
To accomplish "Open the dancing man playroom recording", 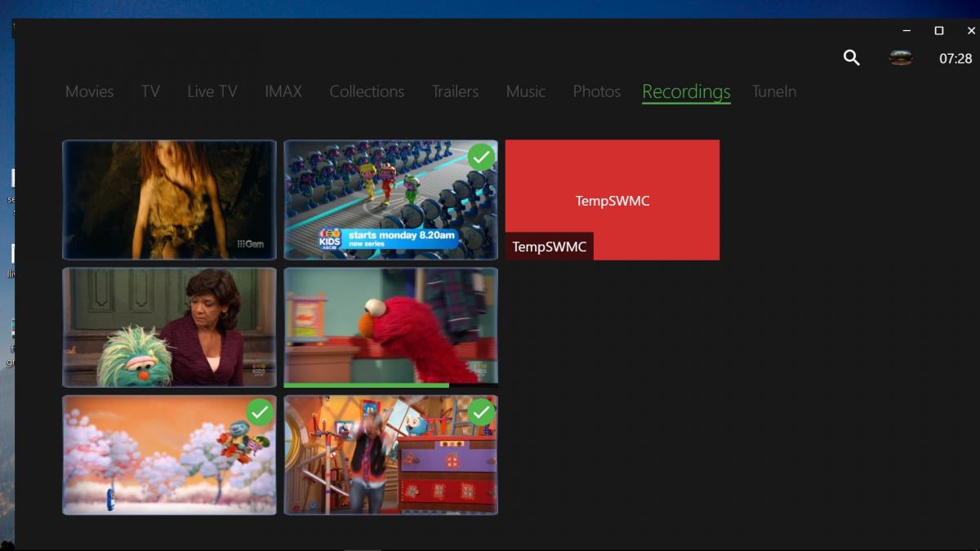I will pos(390,455).
